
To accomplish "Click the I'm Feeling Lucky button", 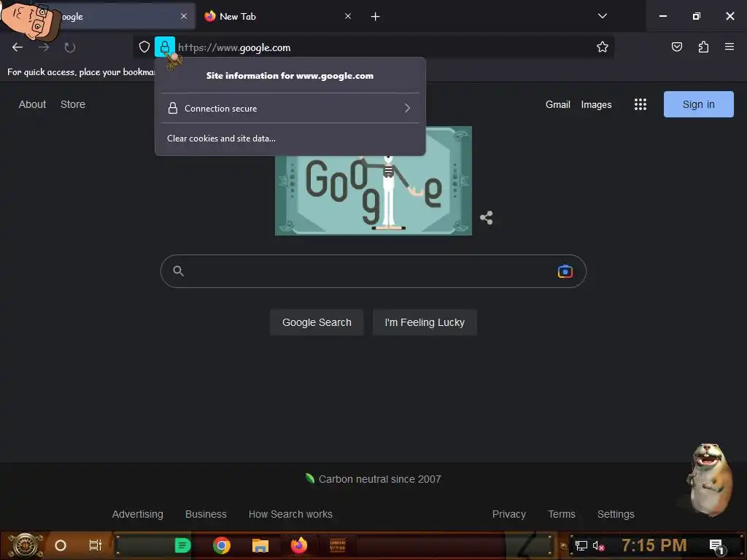I will [x=425, y=322].
